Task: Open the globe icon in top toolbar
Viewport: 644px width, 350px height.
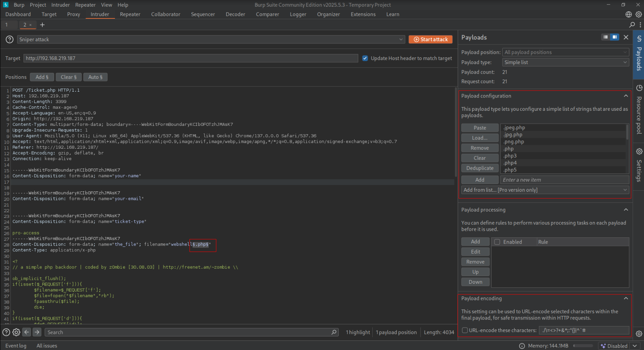Action: click(629, 14)
